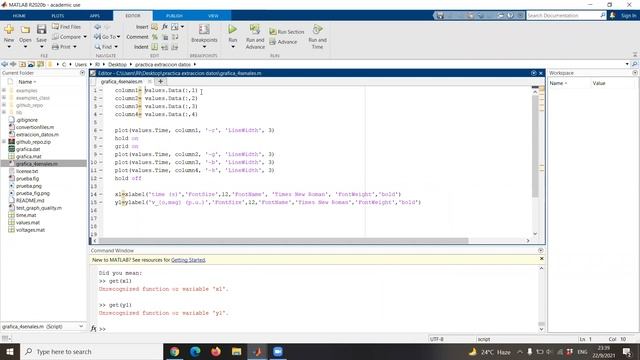Click the Getting Started link
Image resolution: width=640 pixels, height=360 pixels.
(188, 260)
